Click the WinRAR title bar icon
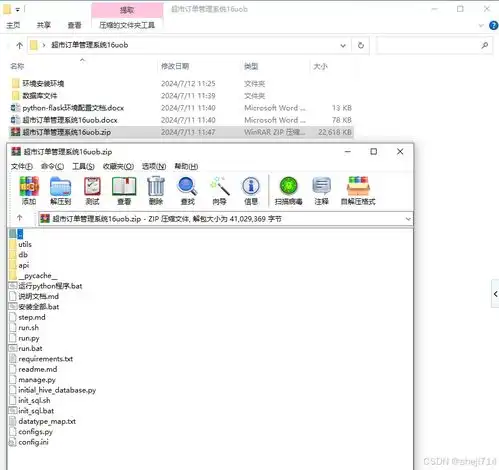This screenshot has width=499, height=470. tap(16, 152)
